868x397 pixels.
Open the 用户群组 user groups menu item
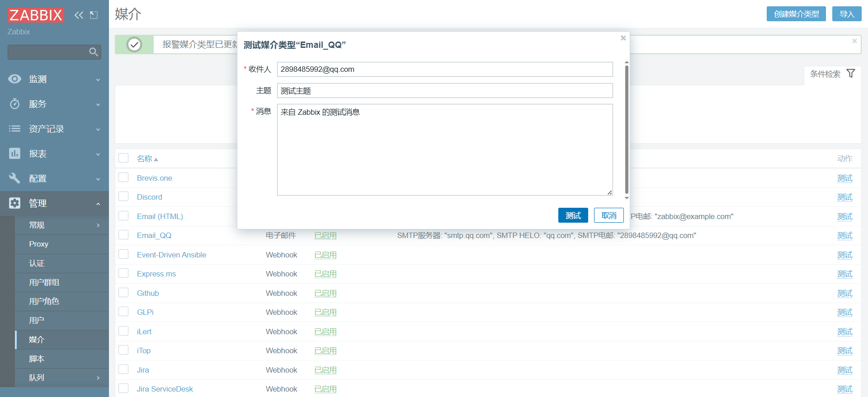(44, 282)
